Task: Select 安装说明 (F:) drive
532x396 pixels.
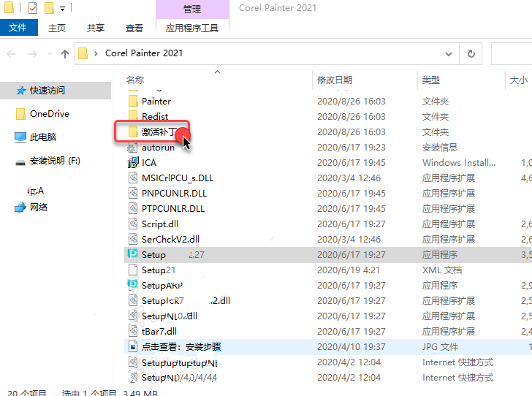Action: click(x=54, y=161)
